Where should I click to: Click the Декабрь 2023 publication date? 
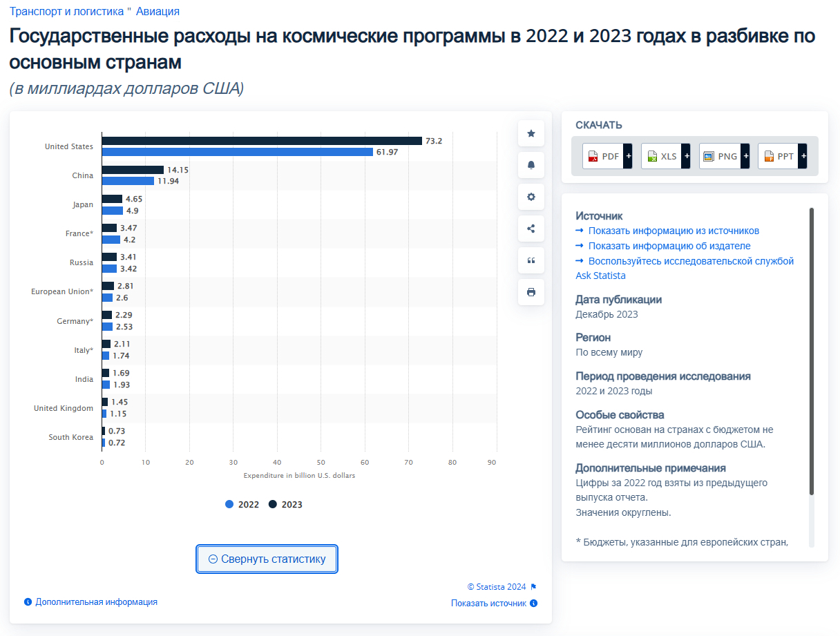[x=607, y=314]
